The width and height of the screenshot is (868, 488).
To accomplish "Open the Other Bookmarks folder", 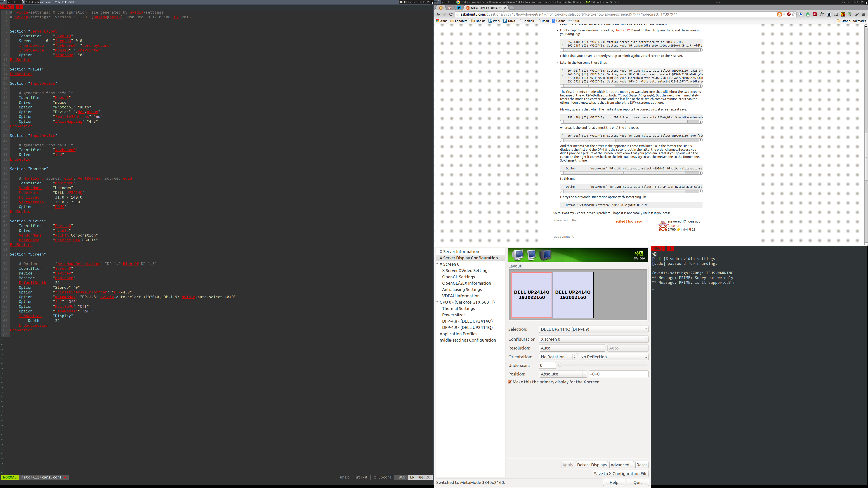I will [851, 21].
